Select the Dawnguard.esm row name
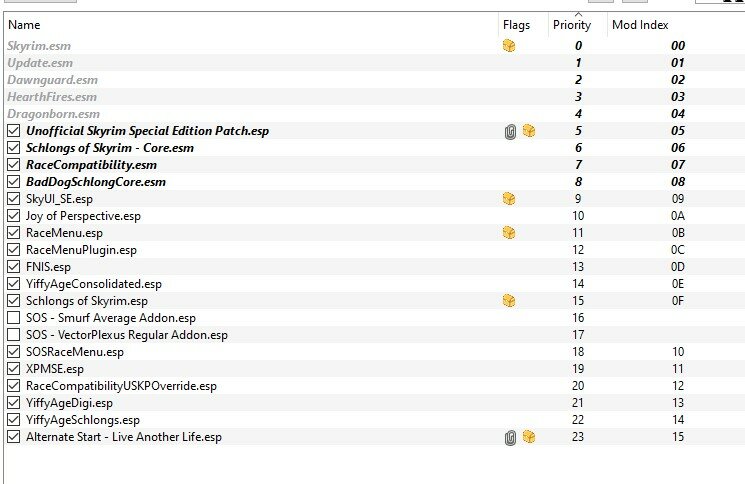Screen dimensions: 745x484 52,80
